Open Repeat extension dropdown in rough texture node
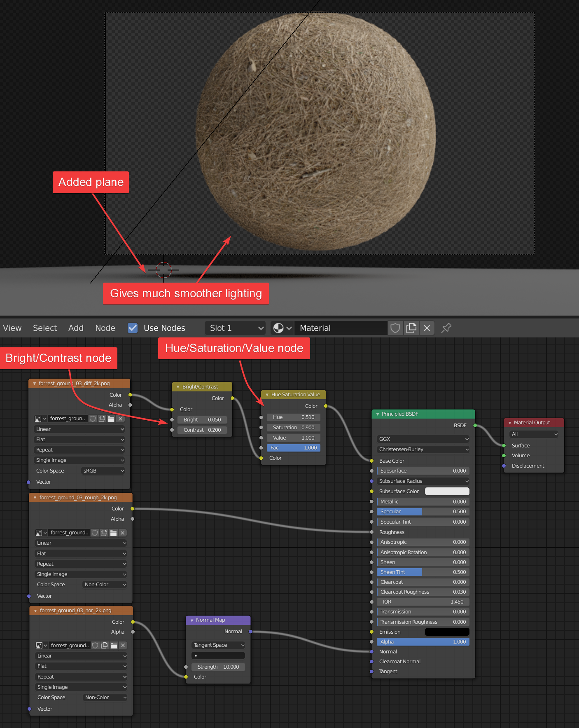The width and height of the screenshot is (579, 728). (81, 564)
